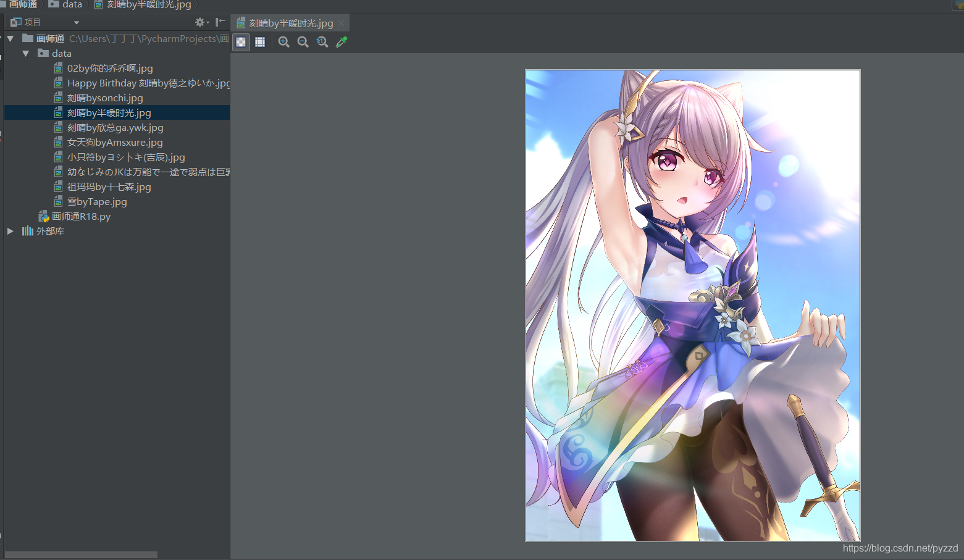Select the 画师通R18.py Python file
964x560 pixels.
tap(81, 216)
